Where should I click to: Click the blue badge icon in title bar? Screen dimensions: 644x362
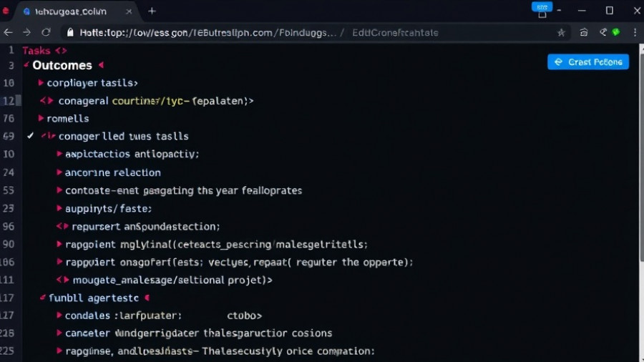coord(542,6)
